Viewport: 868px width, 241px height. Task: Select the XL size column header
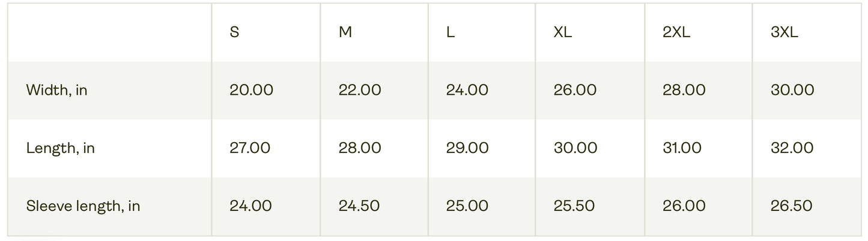(x=563, y=32)
